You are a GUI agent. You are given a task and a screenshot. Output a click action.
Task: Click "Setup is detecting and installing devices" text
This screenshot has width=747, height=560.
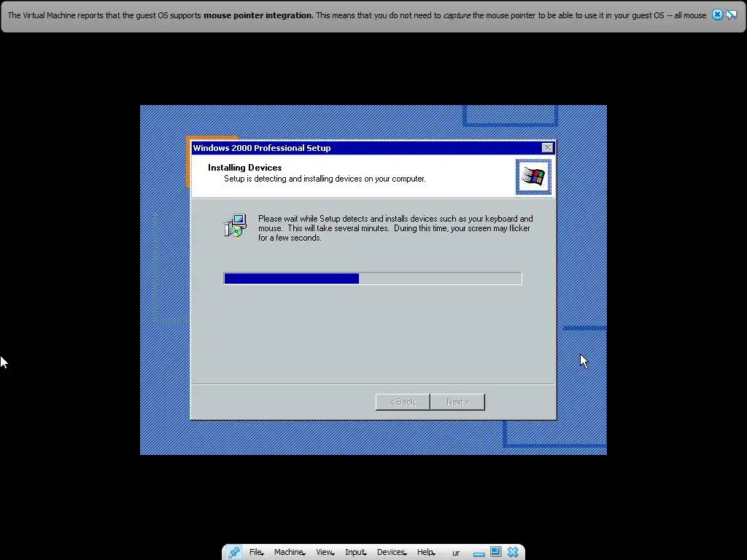(325, 179)
